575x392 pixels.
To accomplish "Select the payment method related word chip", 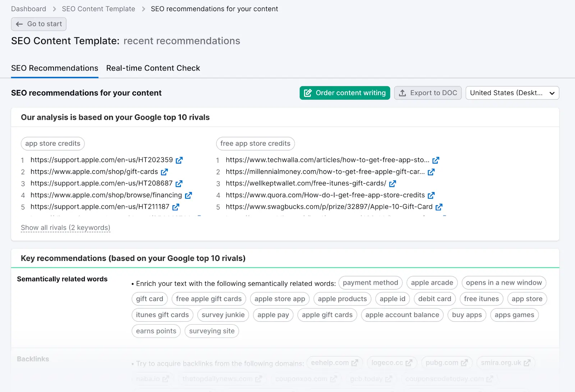I will [370, 282].
